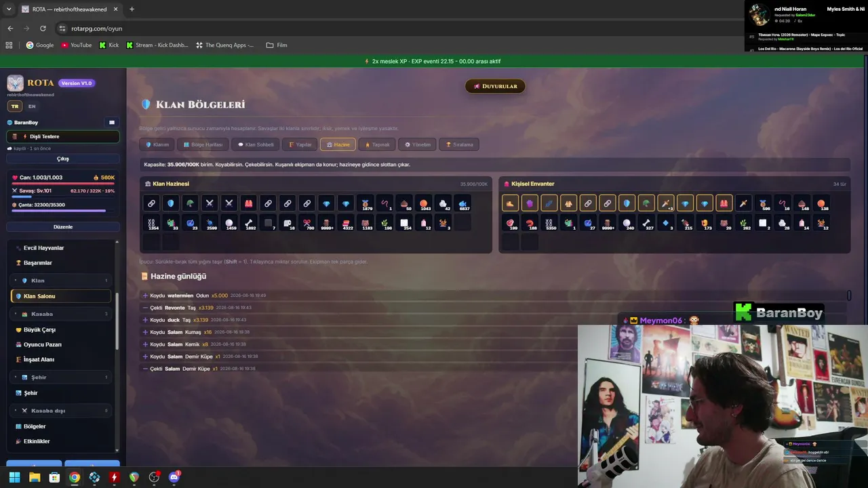Switch to the Klan Sohbeti tab
This screenshot has height=488, width=868.
(255, 144)
